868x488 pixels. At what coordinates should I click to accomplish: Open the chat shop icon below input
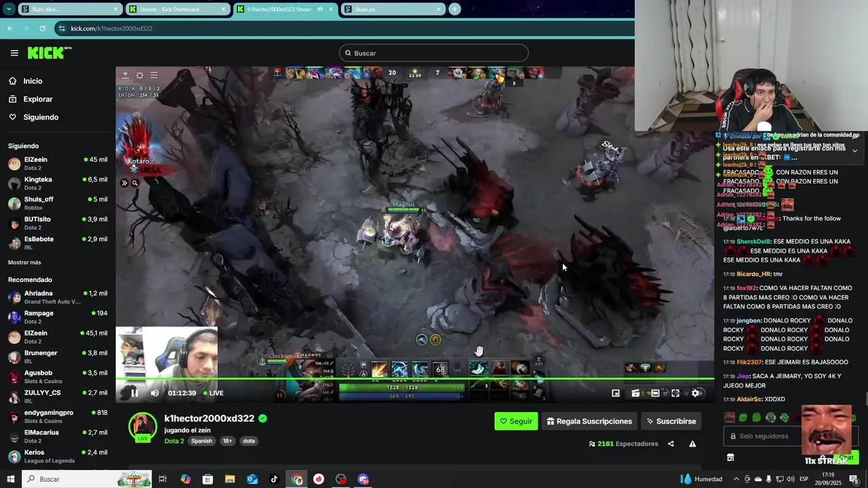[x=730, y=457]
